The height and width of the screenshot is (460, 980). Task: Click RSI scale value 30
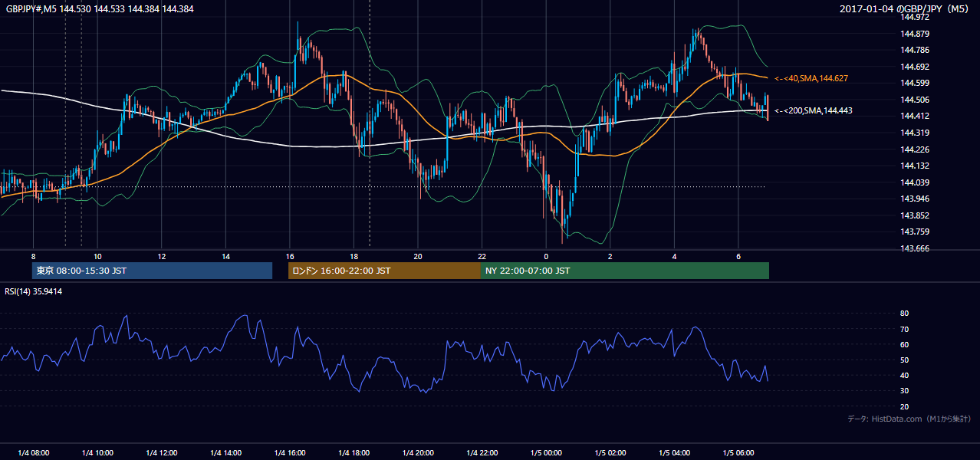[x=904, y=391]
